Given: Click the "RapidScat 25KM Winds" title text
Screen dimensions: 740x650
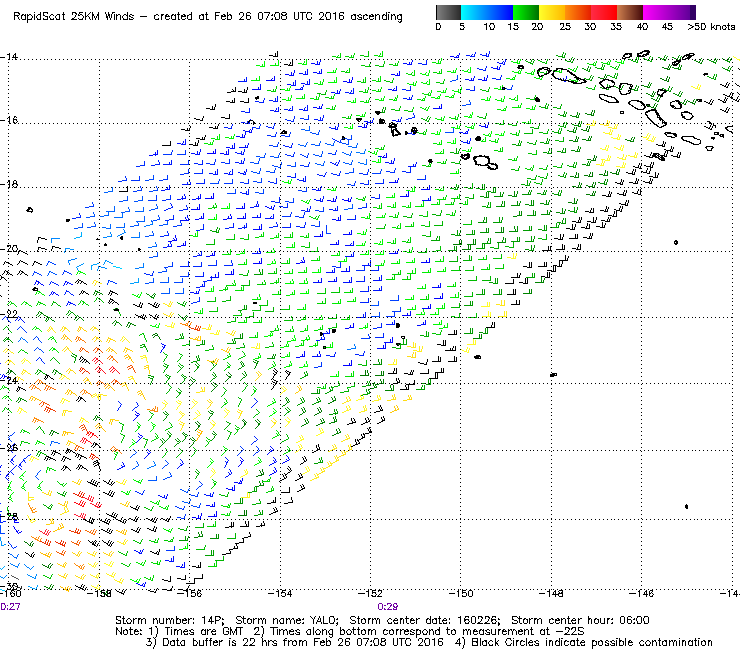Looking at the screenshot, I should [x=74, y=17].
